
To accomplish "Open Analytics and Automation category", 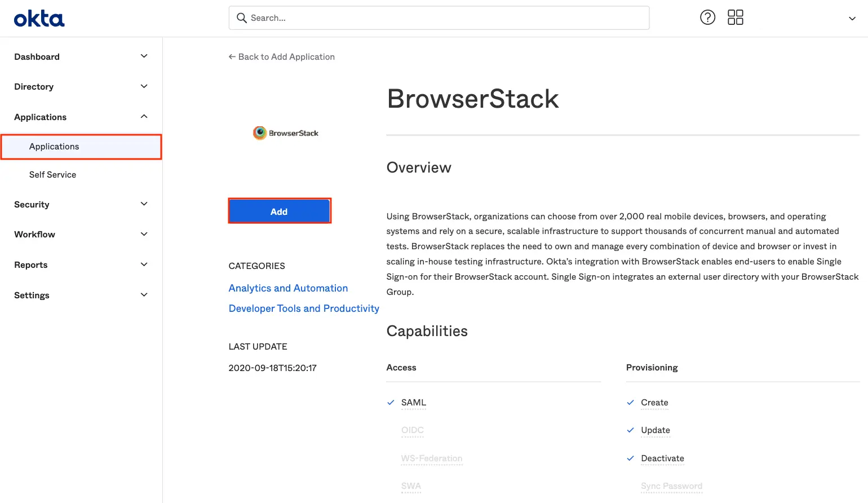I will 288,288.
